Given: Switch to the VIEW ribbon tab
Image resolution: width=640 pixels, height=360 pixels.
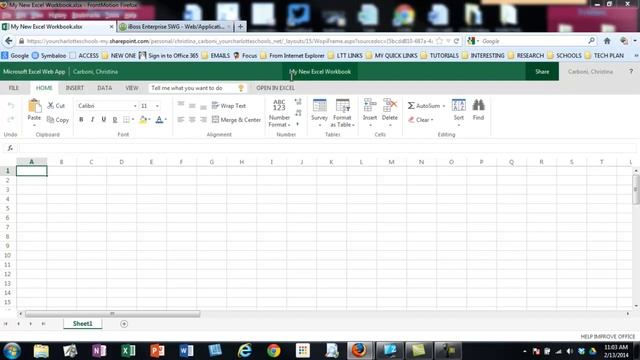Looking at the screenshot, I should pyautogui.click(x=132, y=88).
